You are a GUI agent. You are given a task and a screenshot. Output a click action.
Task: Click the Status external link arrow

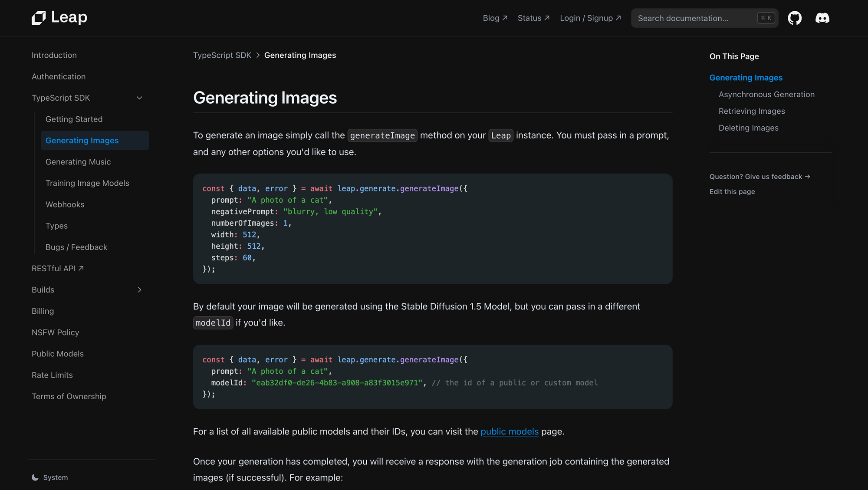(547, 18)
